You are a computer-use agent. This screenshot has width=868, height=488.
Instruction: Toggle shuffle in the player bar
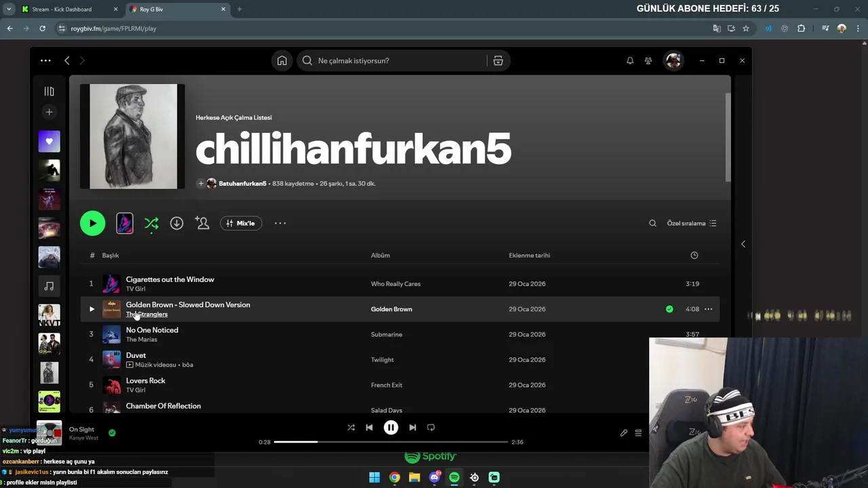pos(351,428)
